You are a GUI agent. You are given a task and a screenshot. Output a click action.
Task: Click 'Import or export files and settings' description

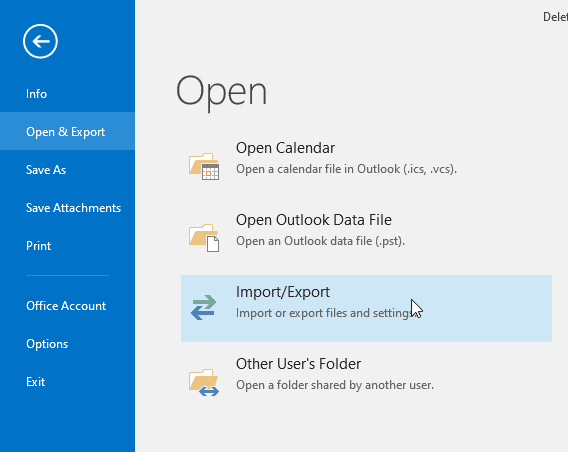pos(325,313)
